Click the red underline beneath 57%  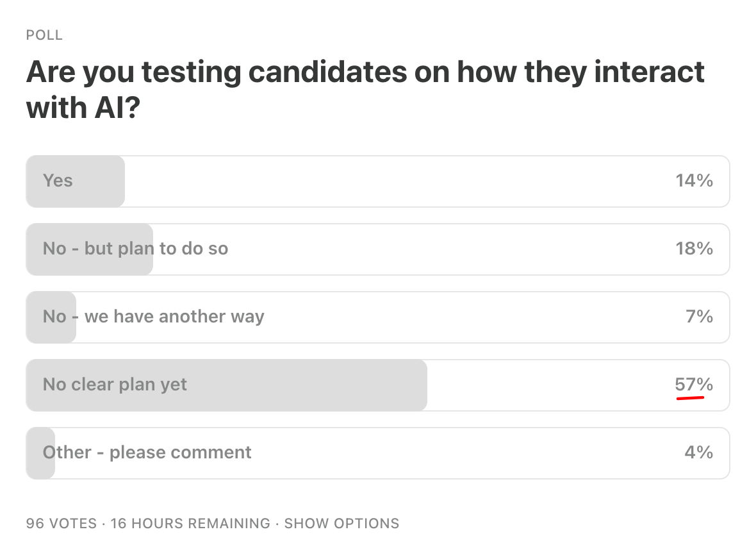690,398
